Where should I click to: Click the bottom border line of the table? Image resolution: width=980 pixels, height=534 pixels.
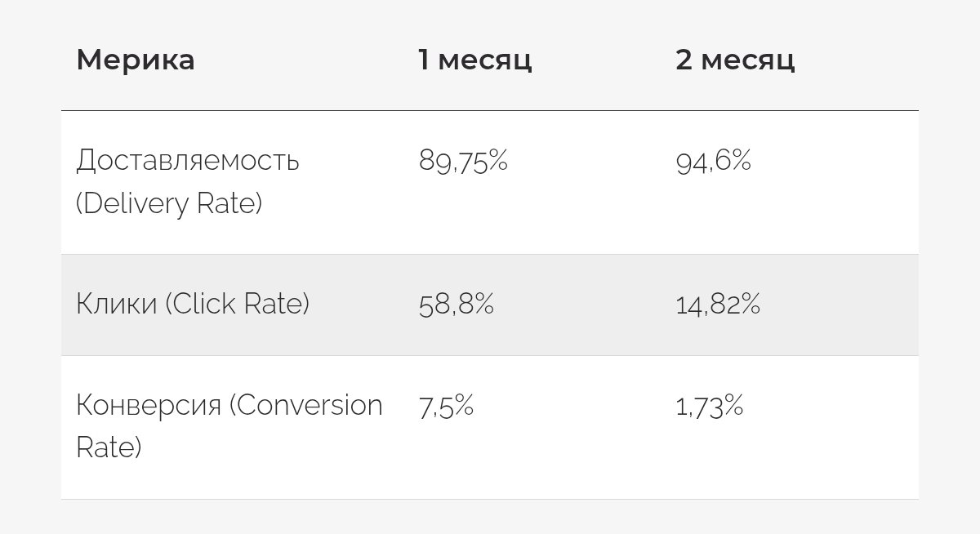tap(490, 499)
